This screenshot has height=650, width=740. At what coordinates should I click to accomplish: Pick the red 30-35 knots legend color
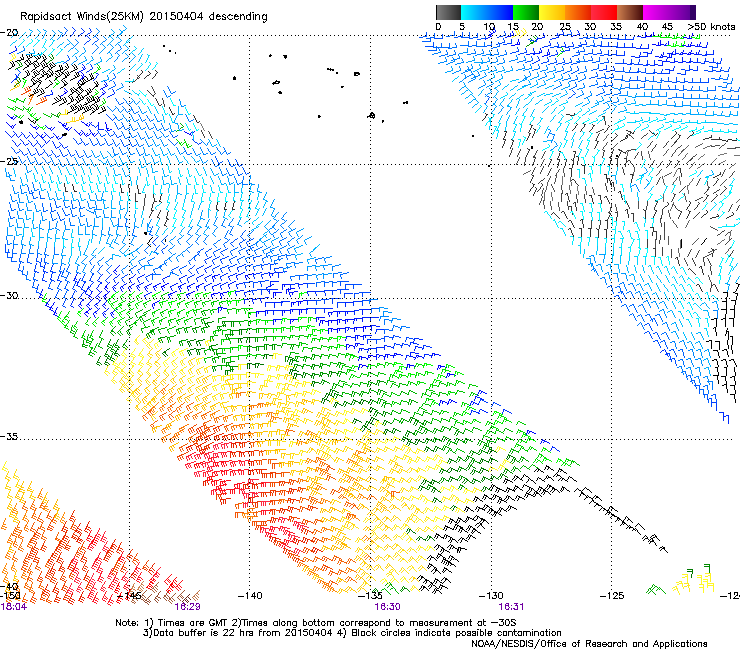click(x=604, y=12)
